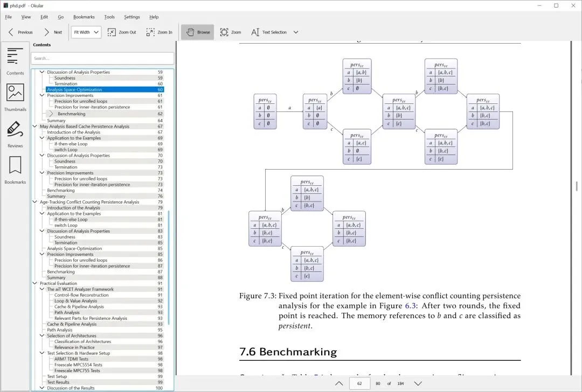Select Analysis Space-Optimization page 60 entry

tap(105, 89)
